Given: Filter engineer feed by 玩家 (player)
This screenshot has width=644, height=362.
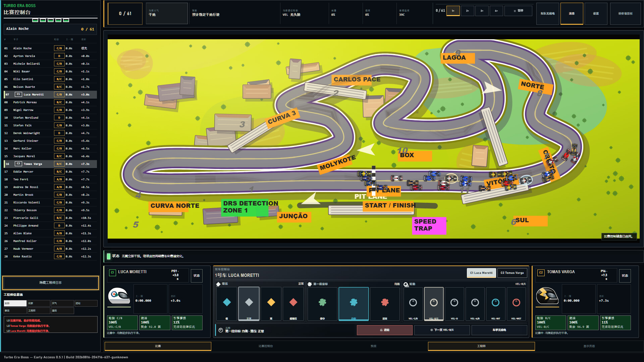Looking at the screenshot, I should 39,303.
